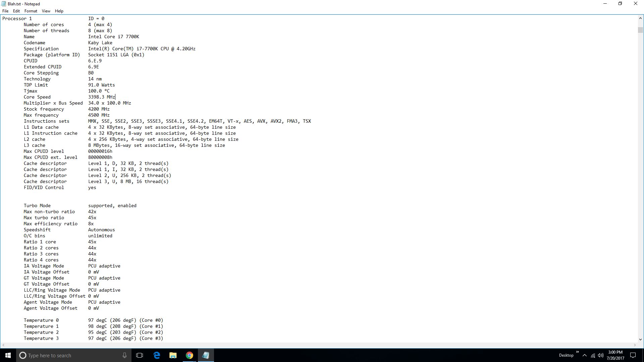Open Task View from the taskbar
The height and width of the screenshot is (362, 644).
coord(140,355)
